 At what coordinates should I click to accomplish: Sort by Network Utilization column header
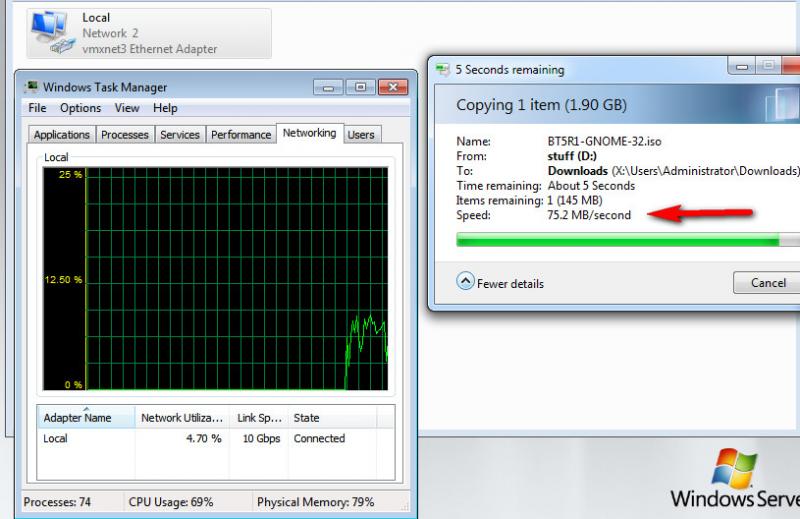pyautogui.click(x=182, y=417)
